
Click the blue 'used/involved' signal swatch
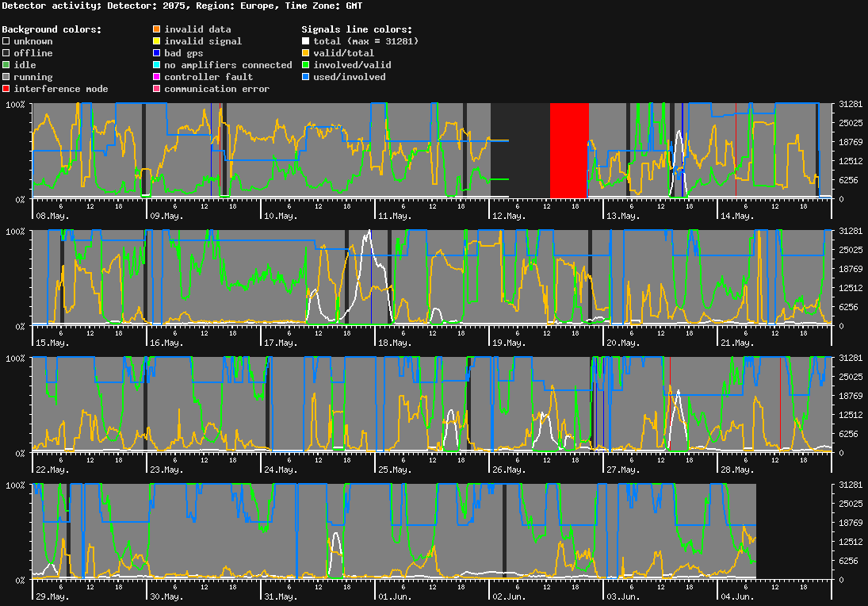pos(305,77)
